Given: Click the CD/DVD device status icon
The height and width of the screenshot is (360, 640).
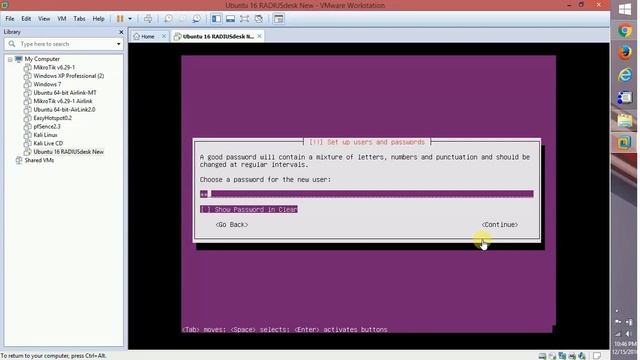Looking at the screenshot, I should pos(552,356).
